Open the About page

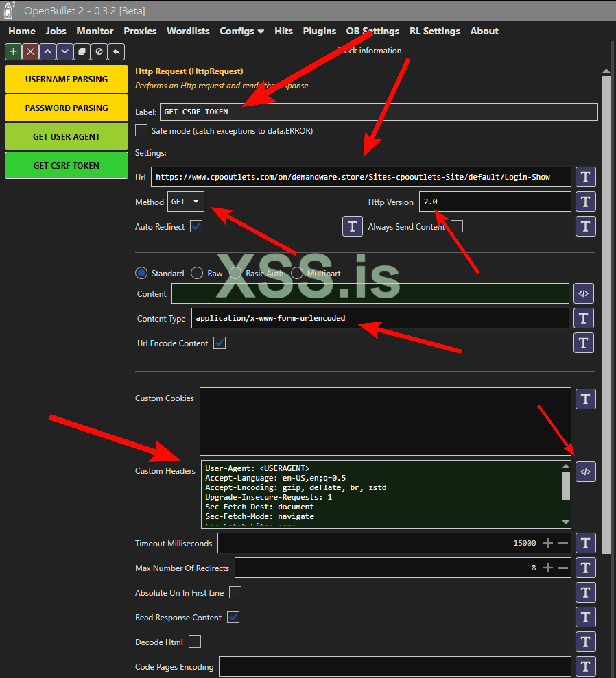tap(484, 31)
